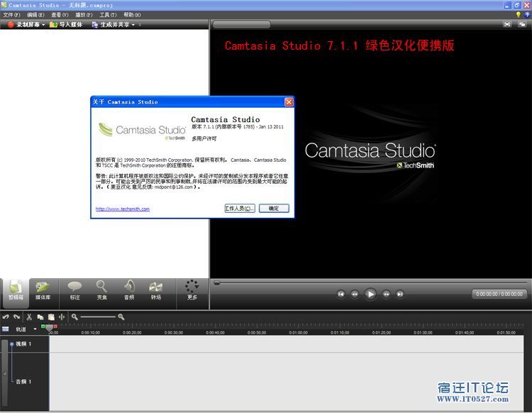Click the scissors cut icon
This screenshot has height=413, width=532.
[x=29, y=317]
